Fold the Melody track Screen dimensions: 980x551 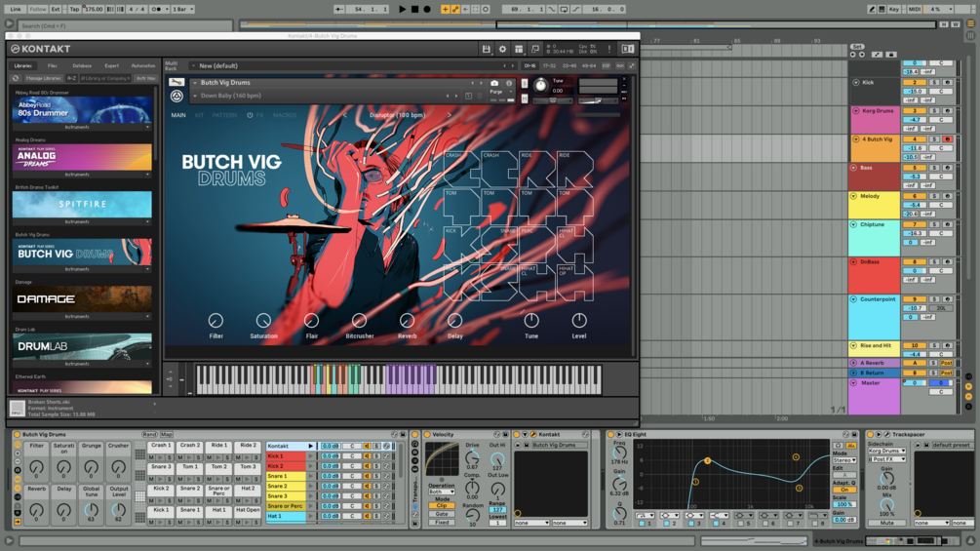tap(854, 196)
